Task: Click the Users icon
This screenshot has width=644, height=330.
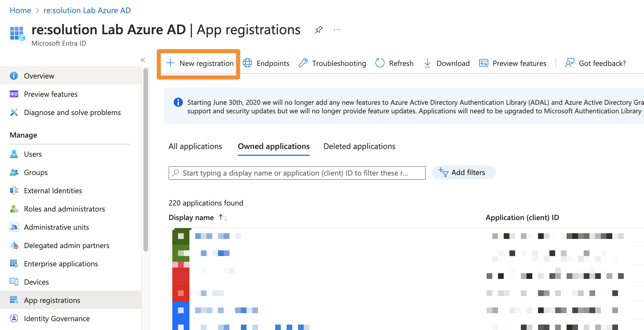Action: click(x=14, y=154)
